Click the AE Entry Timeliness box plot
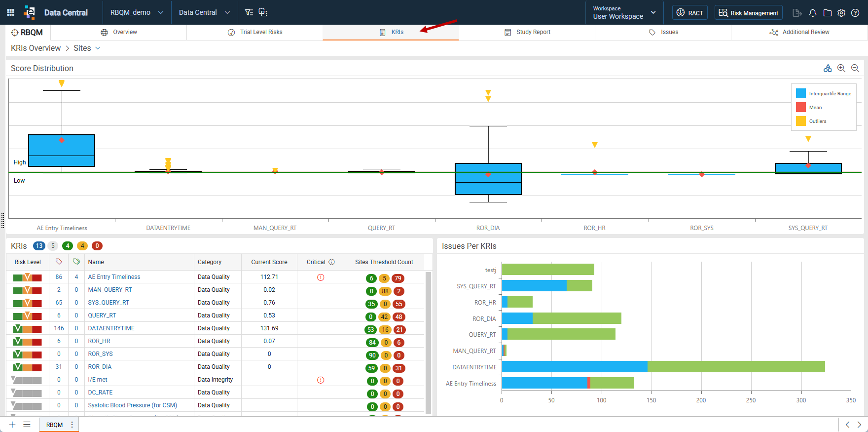Image resolution: width=868 pixels, height=432 pixels. [x=62, y=150]
